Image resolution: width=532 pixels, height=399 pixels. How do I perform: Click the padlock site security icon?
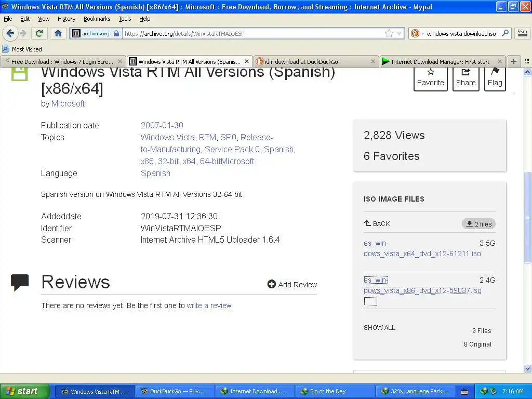click(116, 33)
